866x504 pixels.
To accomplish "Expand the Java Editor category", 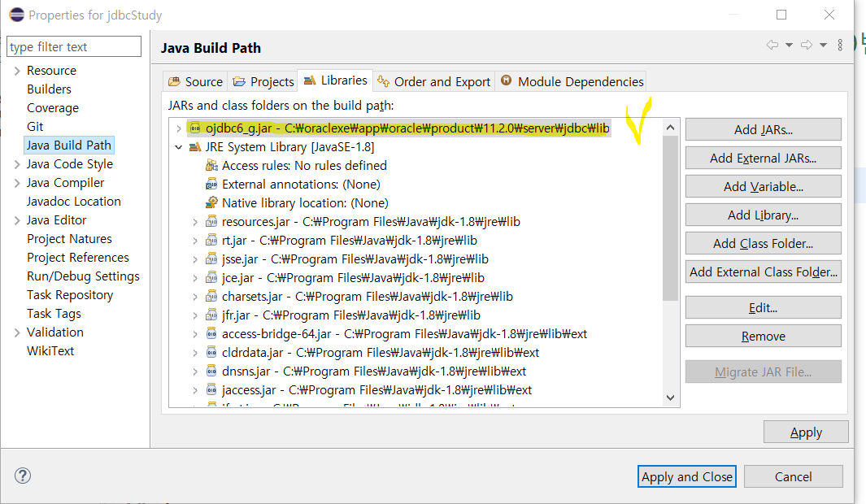I will point(17,220).
